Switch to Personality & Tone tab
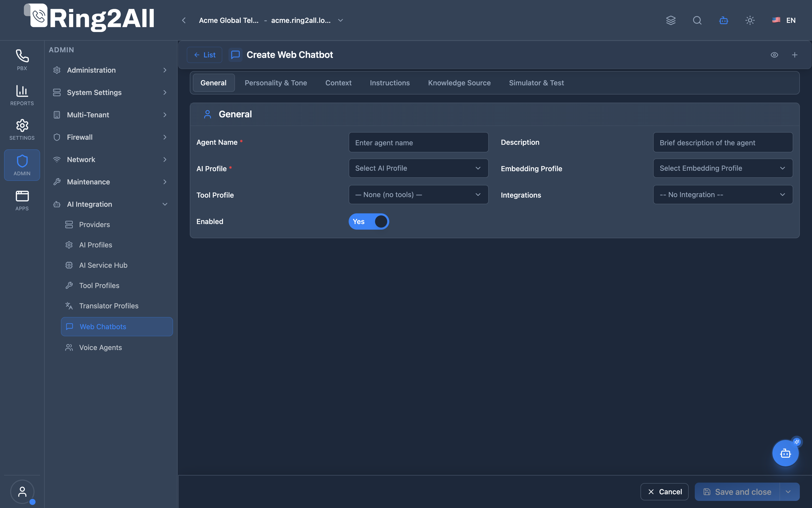The width and height of the screenshot is (812, 508). pos(276,83)
